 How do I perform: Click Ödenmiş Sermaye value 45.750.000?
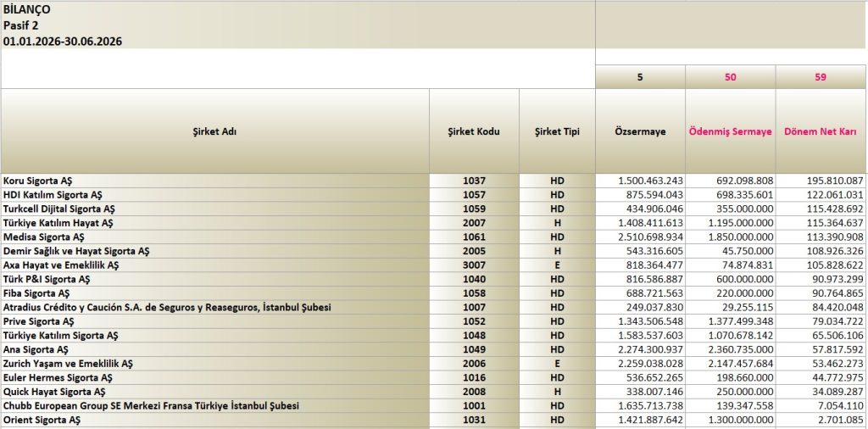[x=730, y=251]
